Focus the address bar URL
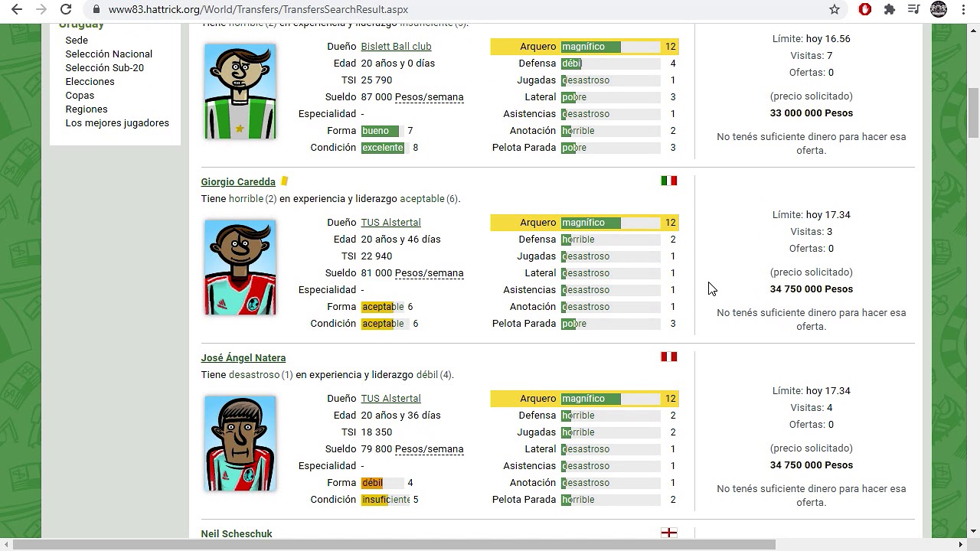Image resolution: width=980 pixels, height=551 pixels. click(258, 9)
